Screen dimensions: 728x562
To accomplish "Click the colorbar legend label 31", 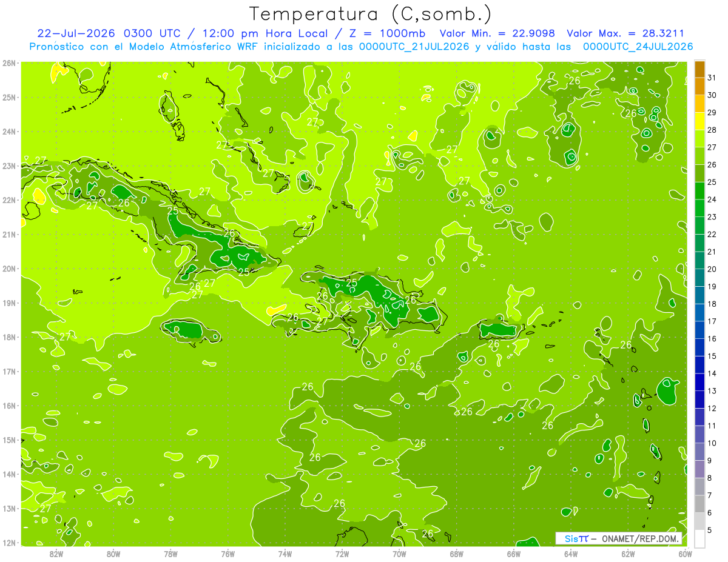I will point(712,78).
